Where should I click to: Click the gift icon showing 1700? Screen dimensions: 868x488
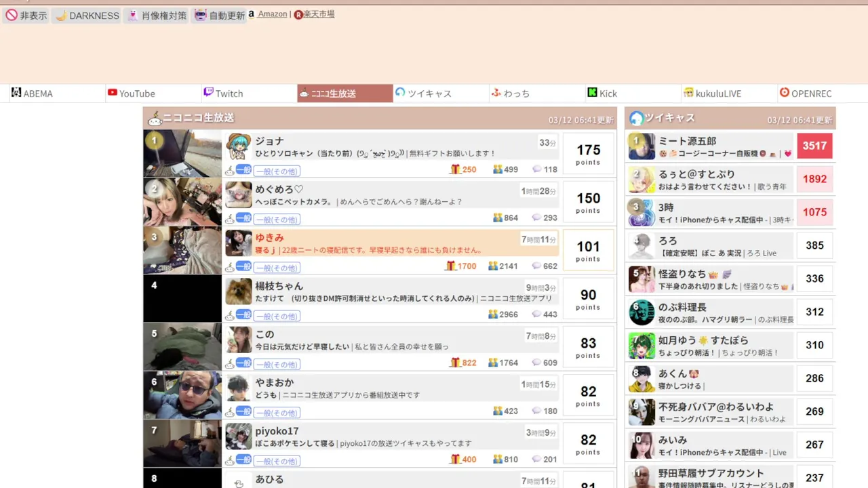tap(450, 266)
